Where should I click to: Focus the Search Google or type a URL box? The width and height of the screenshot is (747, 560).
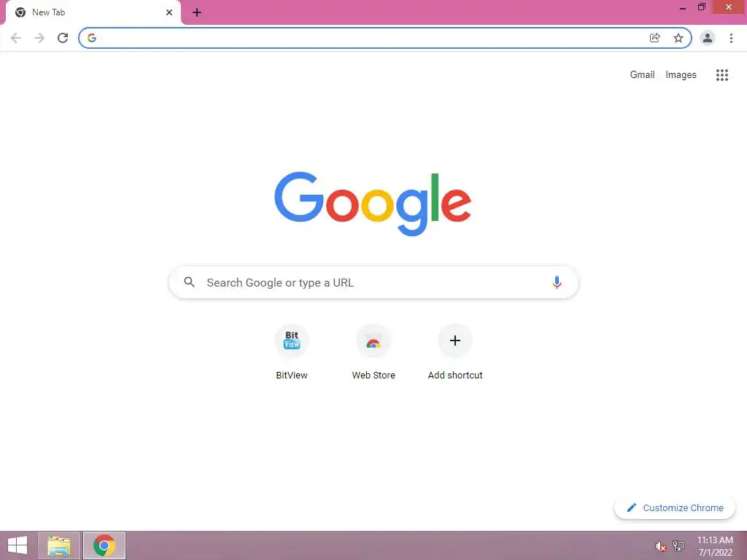tap(373, 282)
